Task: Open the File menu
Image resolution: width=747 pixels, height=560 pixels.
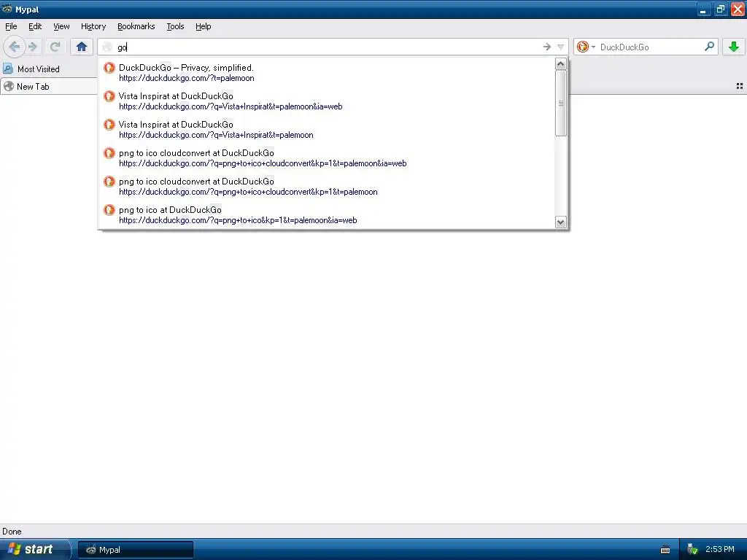Action: (11, 26)
